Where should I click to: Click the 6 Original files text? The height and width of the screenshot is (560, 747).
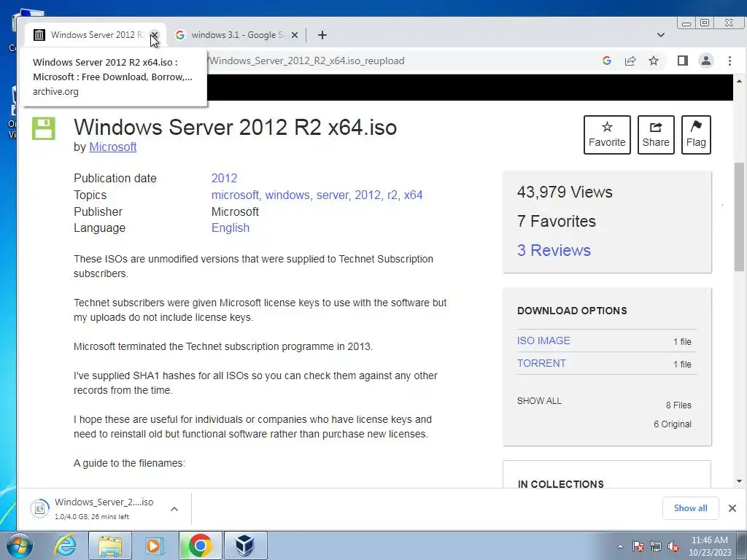[x=672, y=424]
